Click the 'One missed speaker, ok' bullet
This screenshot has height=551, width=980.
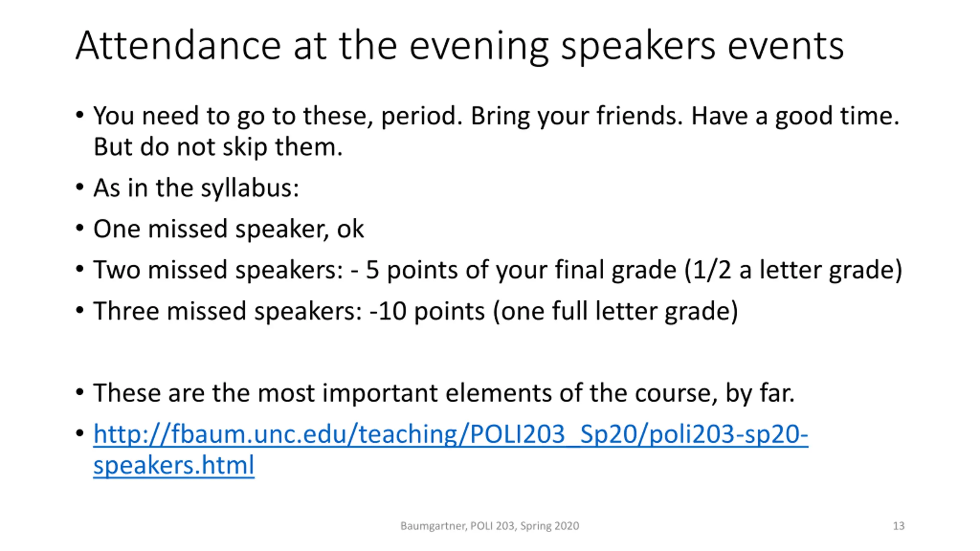[x=229, y=229]
